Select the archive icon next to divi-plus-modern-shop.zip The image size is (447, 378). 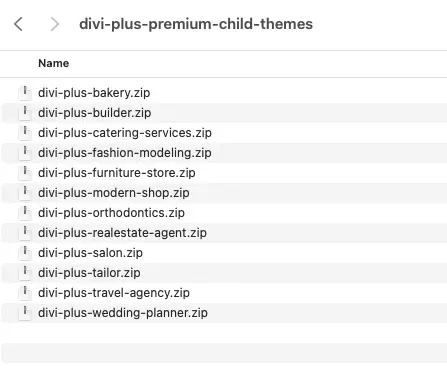[25, 193]
